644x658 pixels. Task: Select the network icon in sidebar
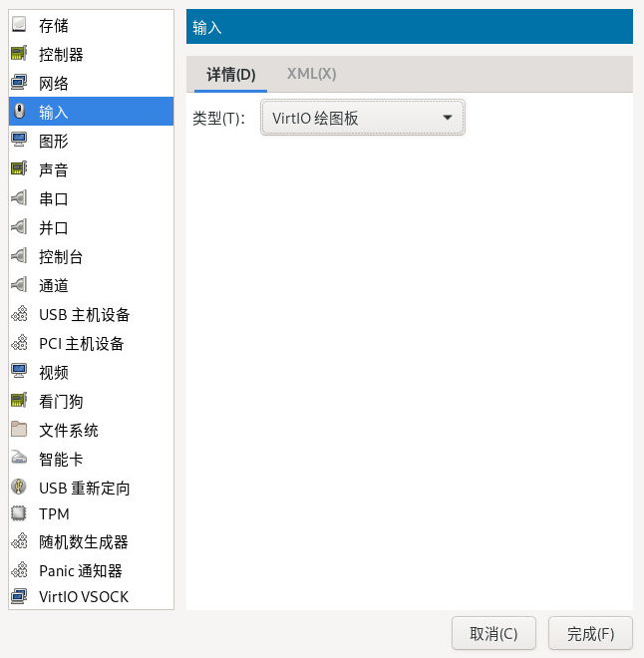click(x=19, y=83)
